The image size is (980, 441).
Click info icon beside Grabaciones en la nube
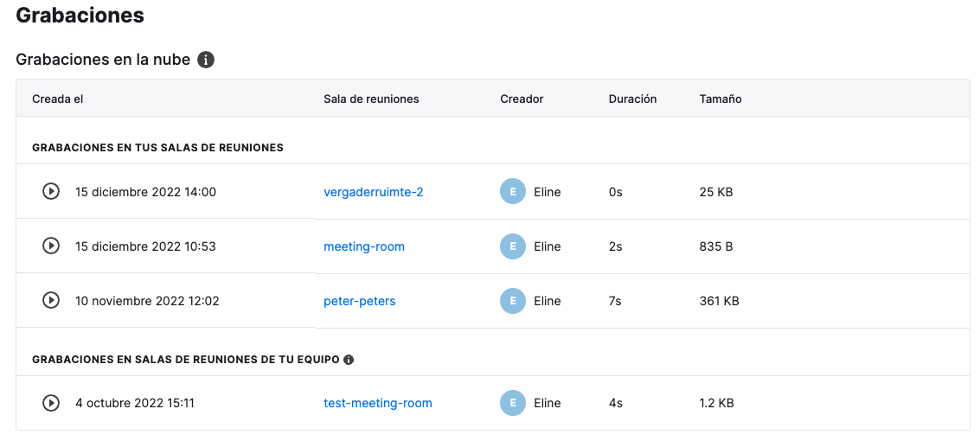(206, 60)
